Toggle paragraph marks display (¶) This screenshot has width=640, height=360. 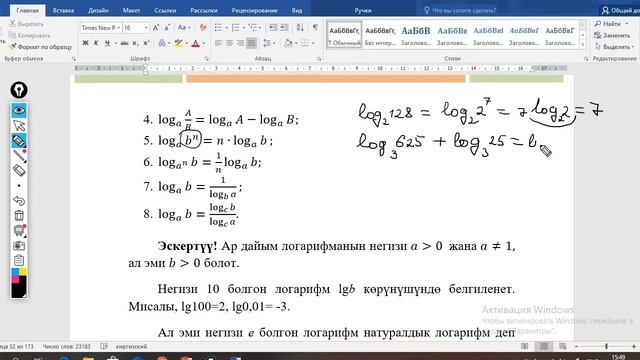click(x=315, y=27)
